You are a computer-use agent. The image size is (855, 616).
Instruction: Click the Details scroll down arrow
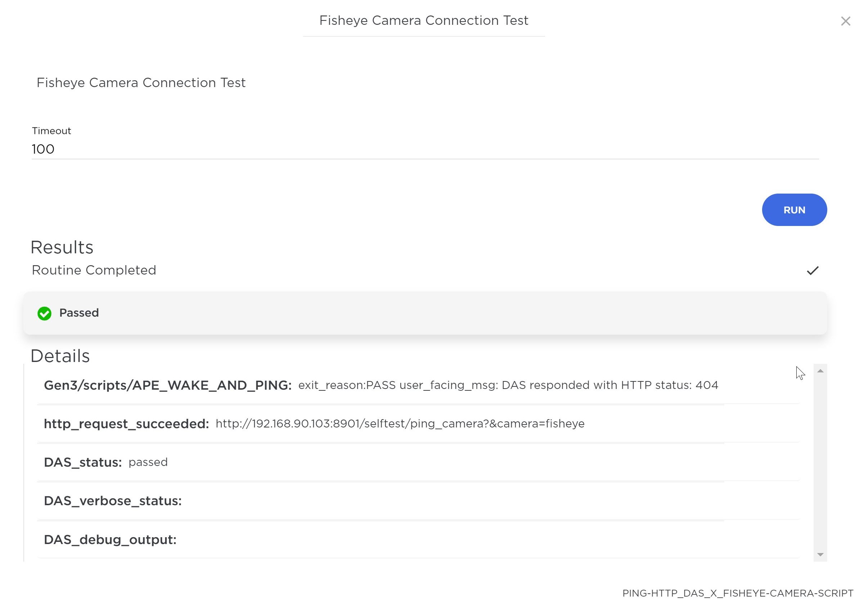pos(820,554)
